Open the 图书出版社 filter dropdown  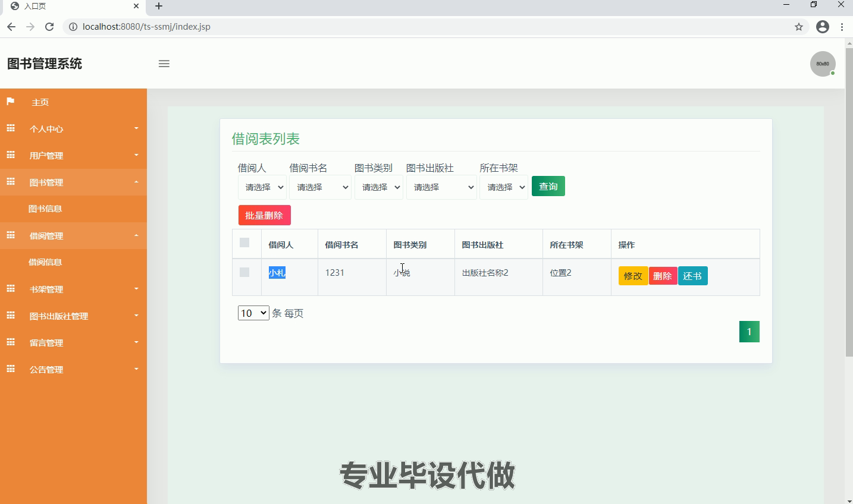[x=441, y=187]
